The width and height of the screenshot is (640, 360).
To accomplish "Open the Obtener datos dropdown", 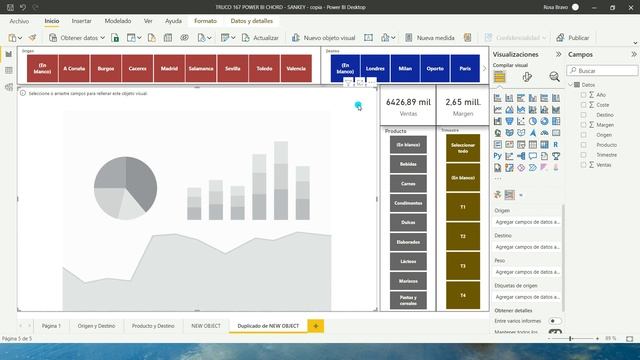I will [77, 38].
